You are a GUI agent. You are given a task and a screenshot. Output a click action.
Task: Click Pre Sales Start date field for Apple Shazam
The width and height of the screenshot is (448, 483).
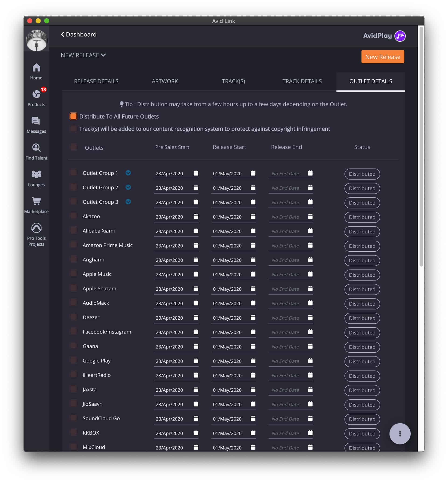click(x=176, y=289)
